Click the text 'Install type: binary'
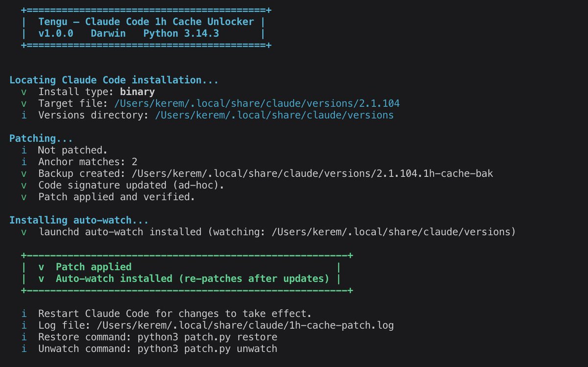Image resolution: width=588 pixels, height=367 pixels. (97, 92)
